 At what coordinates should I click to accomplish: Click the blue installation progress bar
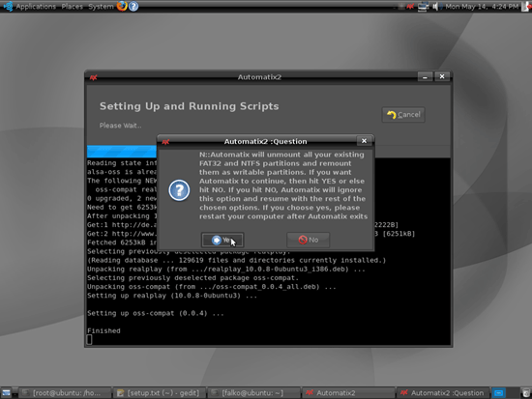tap(122, 151)
